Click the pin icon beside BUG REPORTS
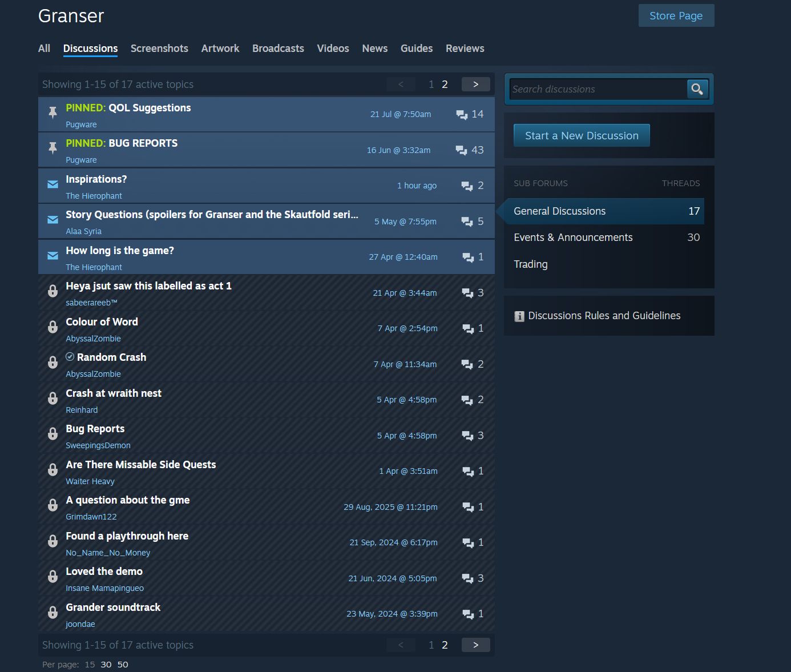 (x=53, y=148)
